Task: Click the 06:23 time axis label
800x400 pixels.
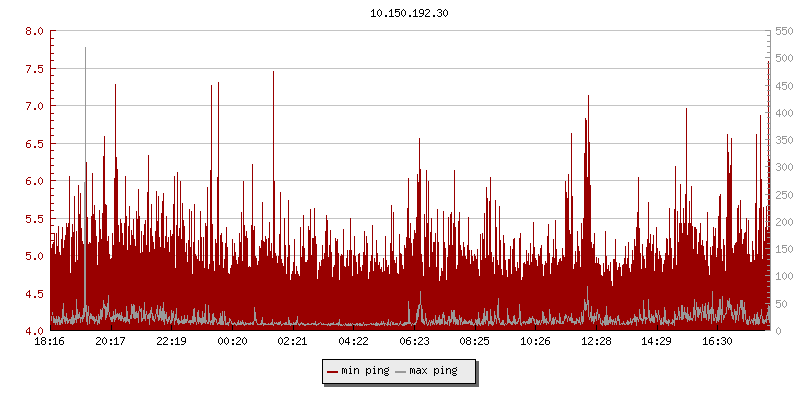Action: (x=414, y=341)
